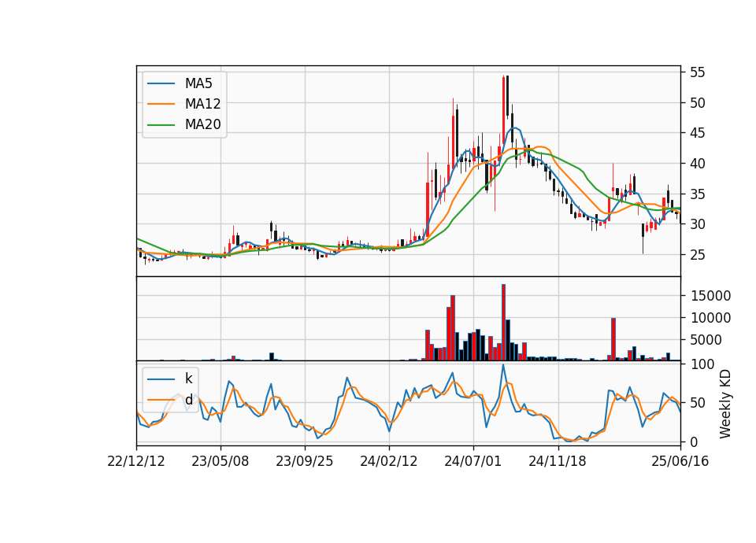The image size is (756, 543).
Task: Click the KD axis value 50
Action: [697, 403]
